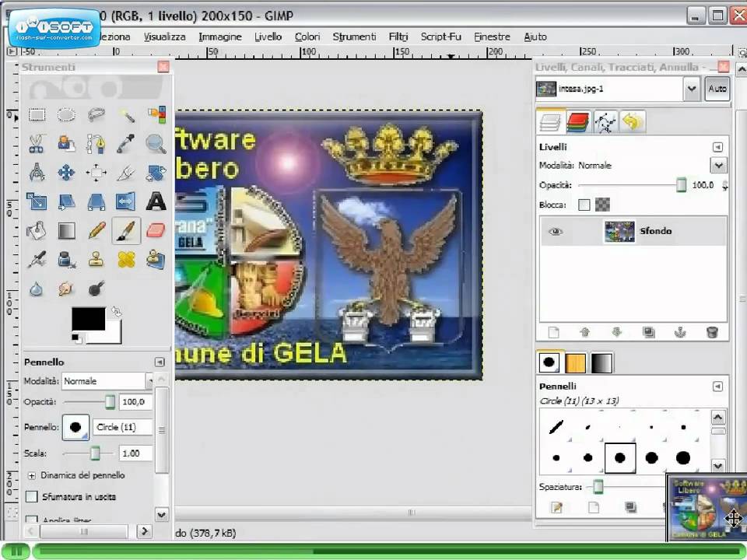Viewport: 747px width, 560px height.
Task: Delete layer with the trash button
Action: pos(712,332)
